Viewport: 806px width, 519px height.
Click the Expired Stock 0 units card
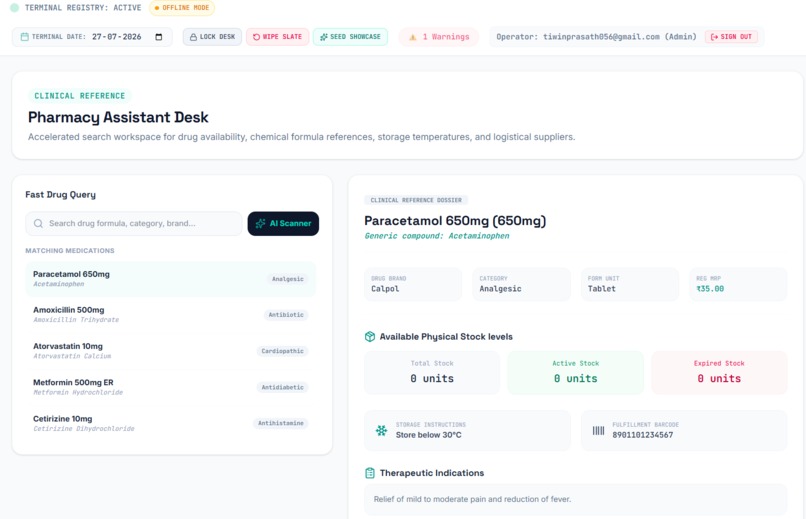pos(719,373)
